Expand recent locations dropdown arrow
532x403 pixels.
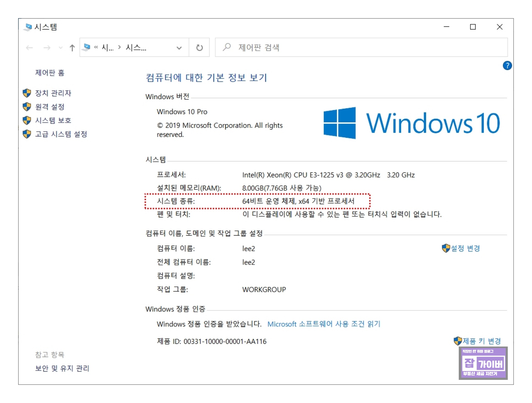tap(61, 48)
